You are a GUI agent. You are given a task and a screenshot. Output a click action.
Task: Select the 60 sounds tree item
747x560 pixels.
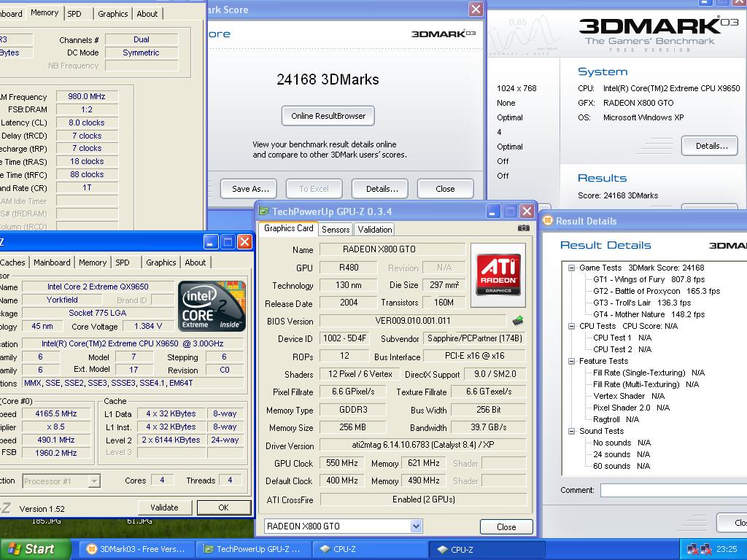click(622, 466)
